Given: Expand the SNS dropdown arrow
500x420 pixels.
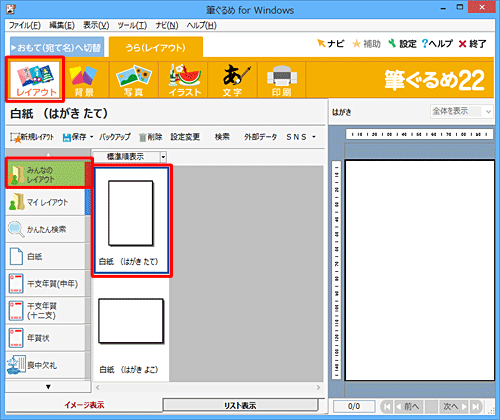Looking at the screenshot, I should [x=314, y=137].
